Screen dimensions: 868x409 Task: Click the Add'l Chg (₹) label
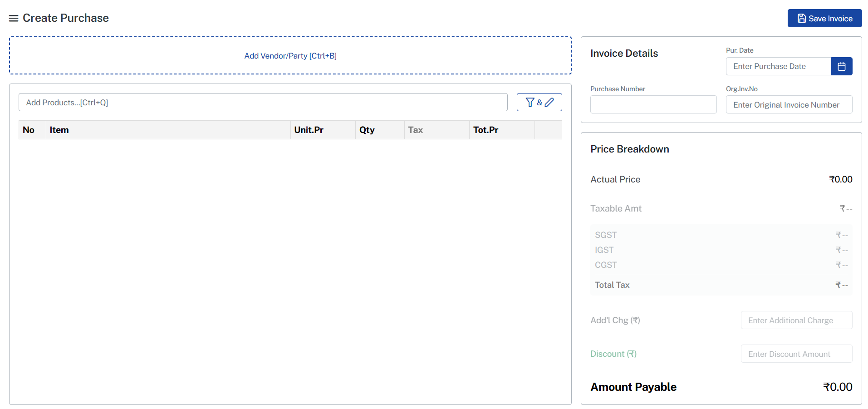click(x=615, y=320)
